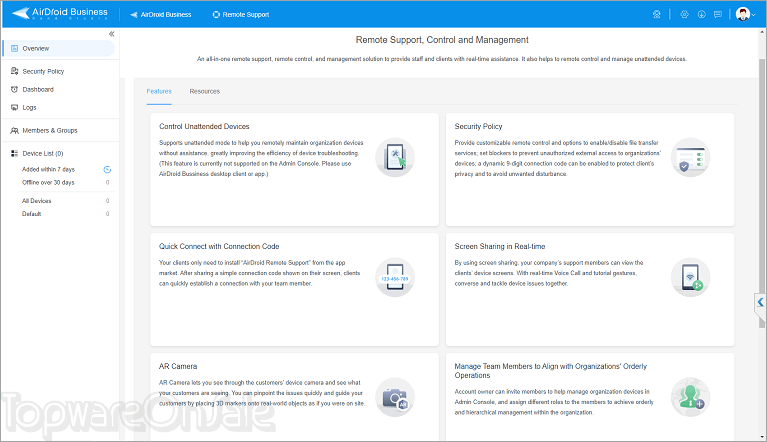
Task: Click the Screen Sharing phone illustration icon
Action: pyautogui.click(x=690, y=277)
